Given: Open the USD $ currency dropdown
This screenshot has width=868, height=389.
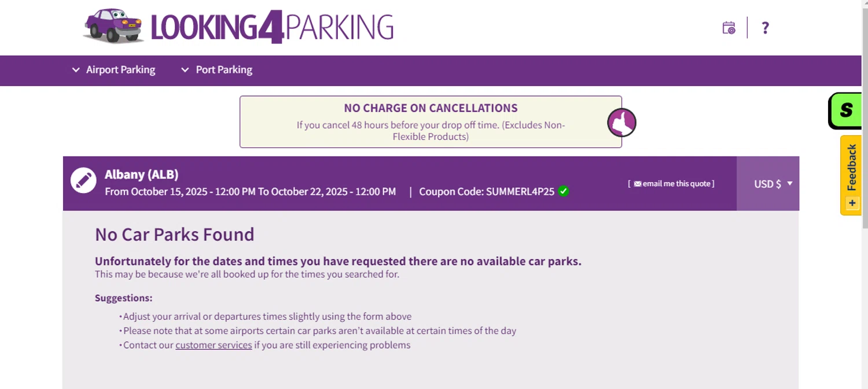Looking at the screenshot, I should 773,184.
